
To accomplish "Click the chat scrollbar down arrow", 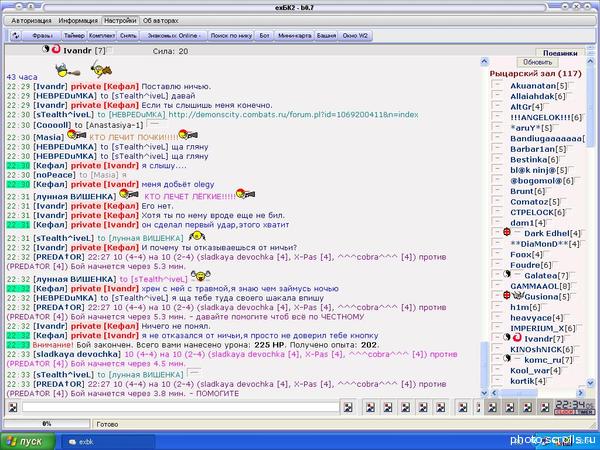I will pyautogui.click(x=484, y=393).
